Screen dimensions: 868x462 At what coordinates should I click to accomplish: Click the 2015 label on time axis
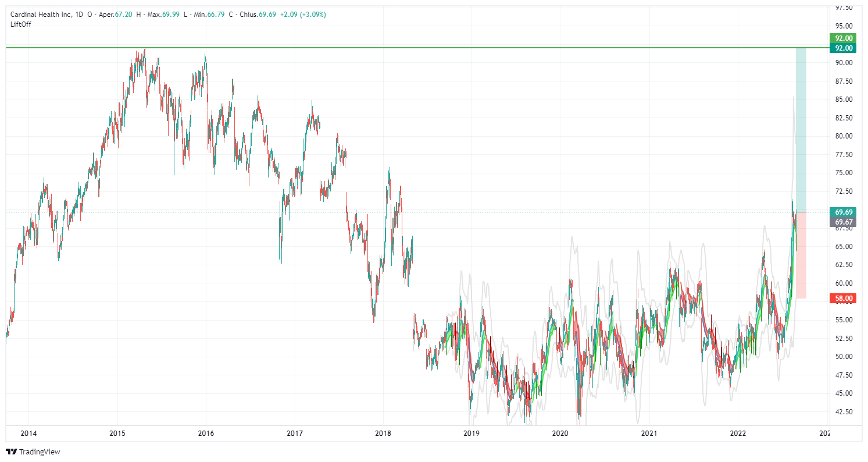[117, 433]
